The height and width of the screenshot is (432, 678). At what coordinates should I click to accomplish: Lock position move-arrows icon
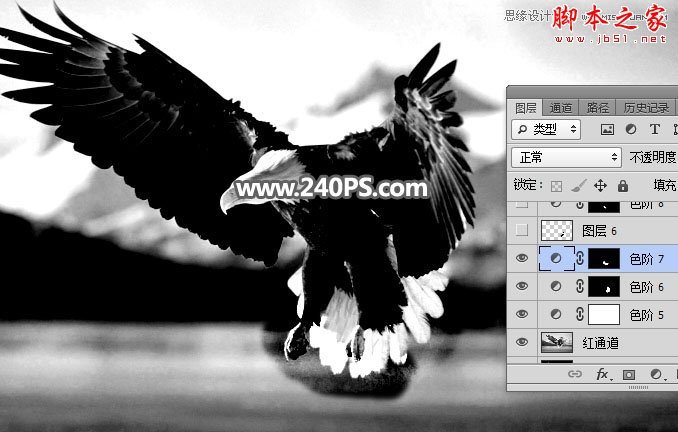pos(601,186)
